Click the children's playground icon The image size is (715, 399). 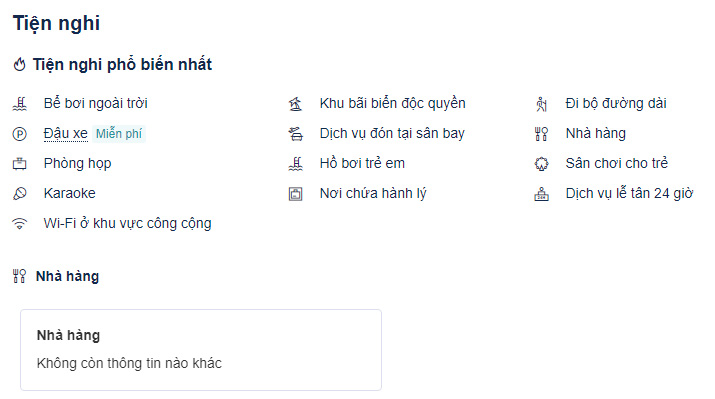pos(541,164)
